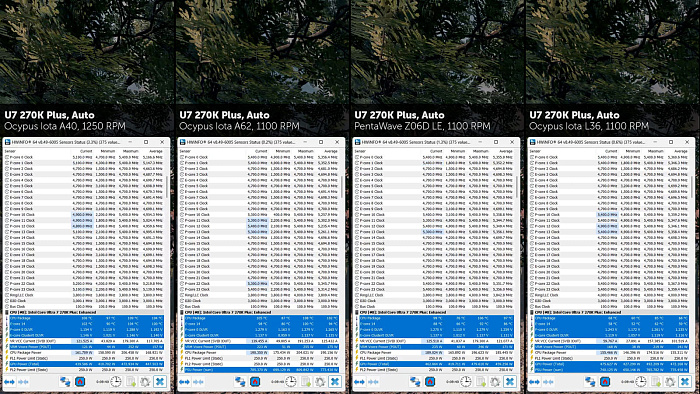
Task: Maximize the PentaWave Z06D HWiNFO sensor window
Action: (496, 142)
